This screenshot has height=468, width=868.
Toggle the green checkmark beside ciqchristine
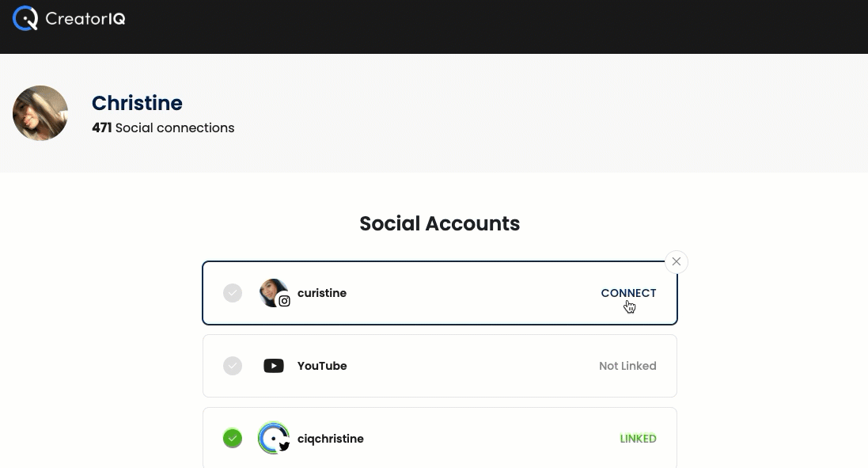[x=233, y=439]
